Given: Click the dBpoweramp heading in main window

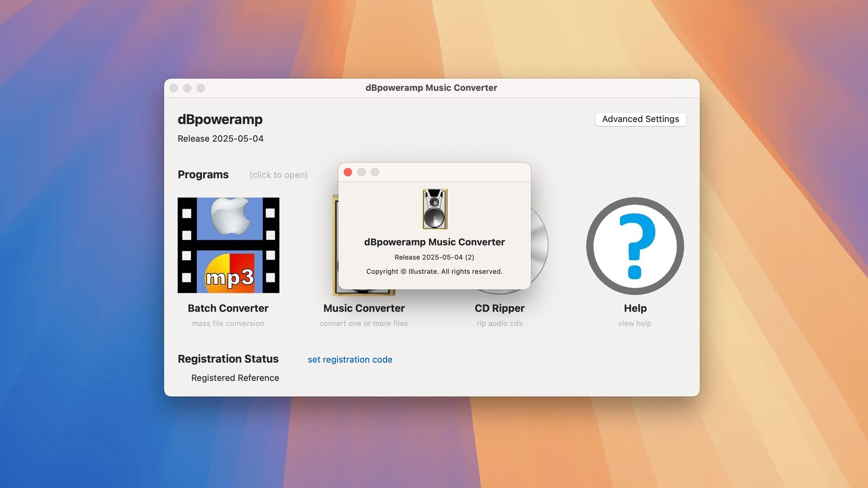Looking at the screenshot, I should [x=220, y=119].
